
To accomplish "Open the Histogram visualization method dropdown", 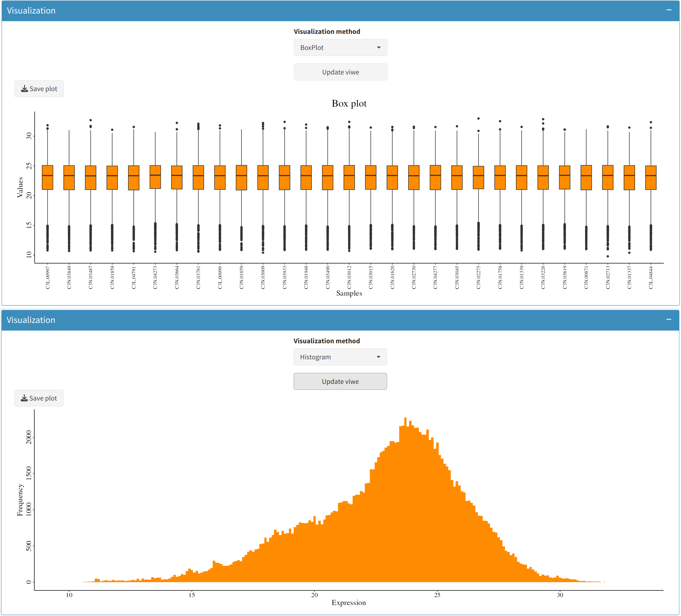I will click(x=340, y=357).
